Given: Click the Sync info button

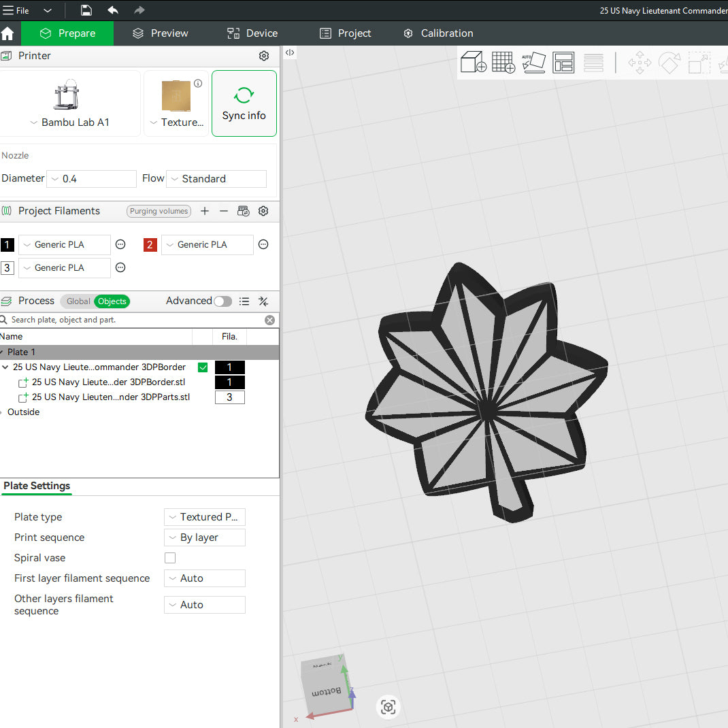Looking at the screenshot, I should point(244,103).
